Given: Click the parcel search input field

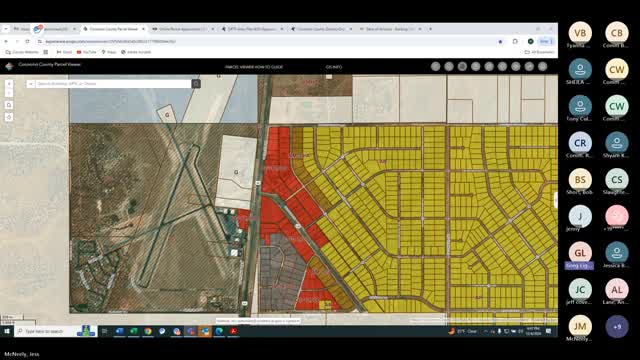Looking at the screenshot, I should tap(113, 84).
